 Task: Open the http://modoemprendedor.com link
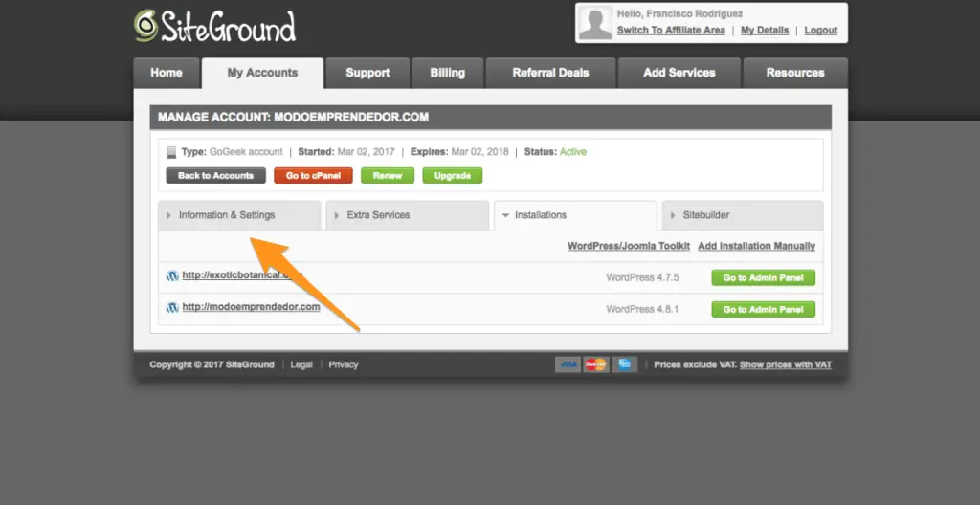click(x=252, y=308)
